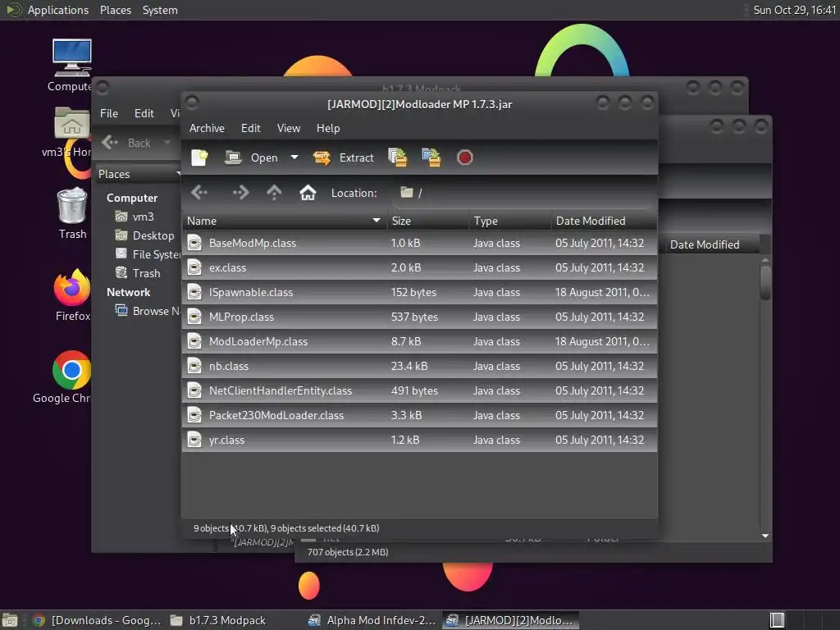Screen dimensions: 840x630
Task: Select the nb.class file icon
Action: coord(194,367)
